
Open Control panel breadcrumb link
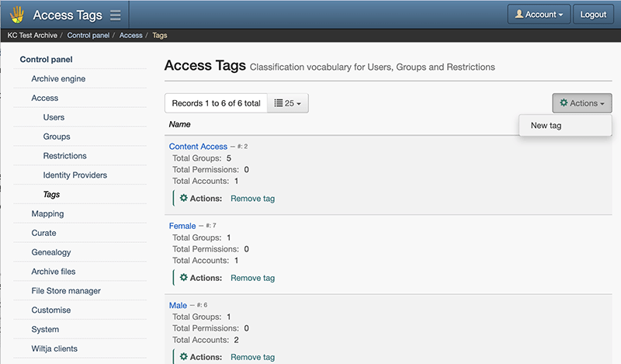[x=88, y=35]
